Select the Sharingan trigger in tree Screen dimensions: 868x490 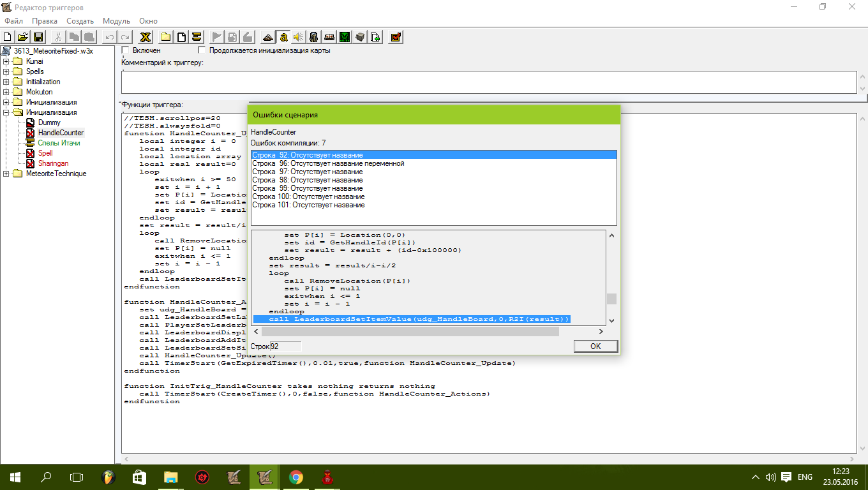53,163
